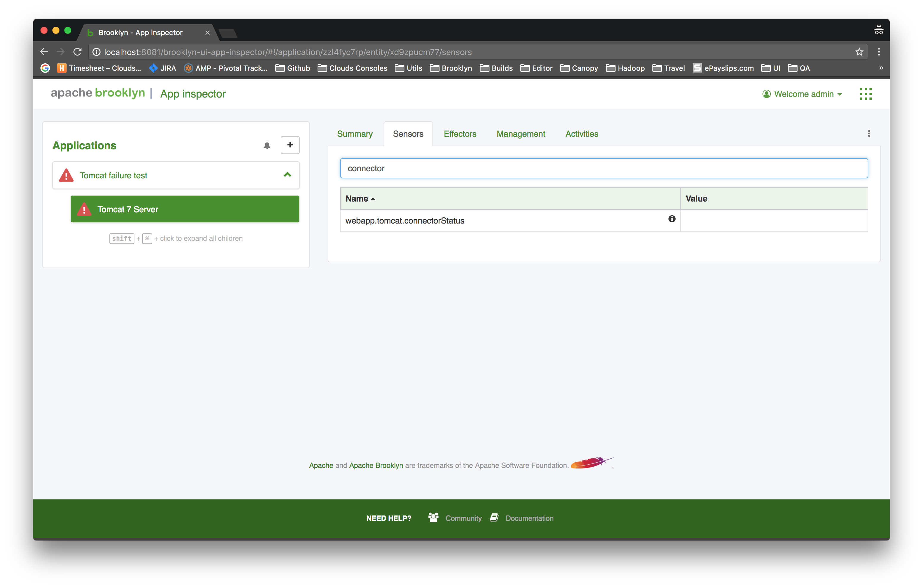The width and height of the screenshot is (923, 588).
Task: Click the browser back arrow
Action: (44, 52)
